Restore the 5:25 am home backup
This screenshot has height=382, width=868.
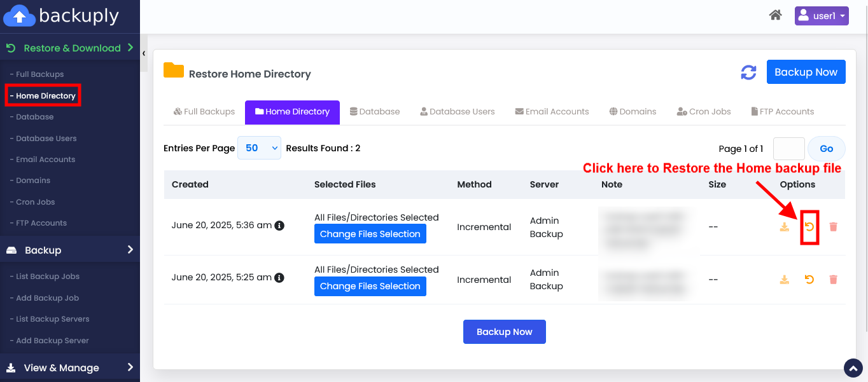[x=809, y=280]
